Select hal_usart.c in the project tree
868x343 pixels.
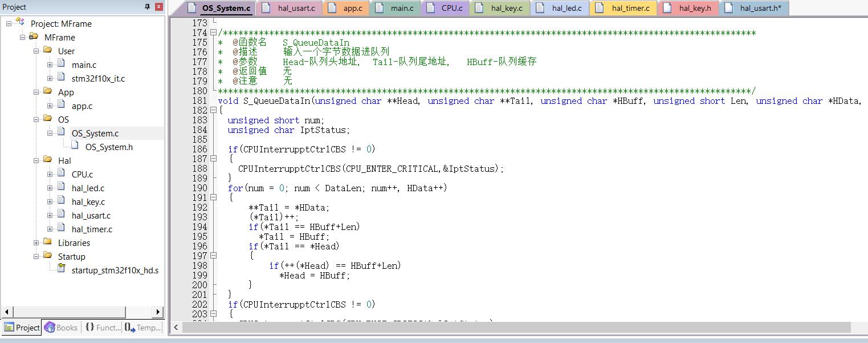click(x=91, y=216)
